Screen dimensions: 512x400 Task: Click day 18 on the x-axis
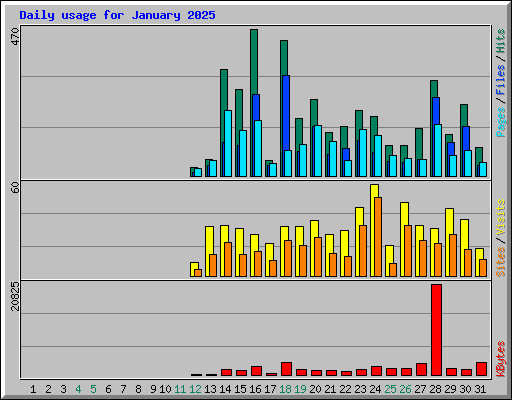[285, 389]
